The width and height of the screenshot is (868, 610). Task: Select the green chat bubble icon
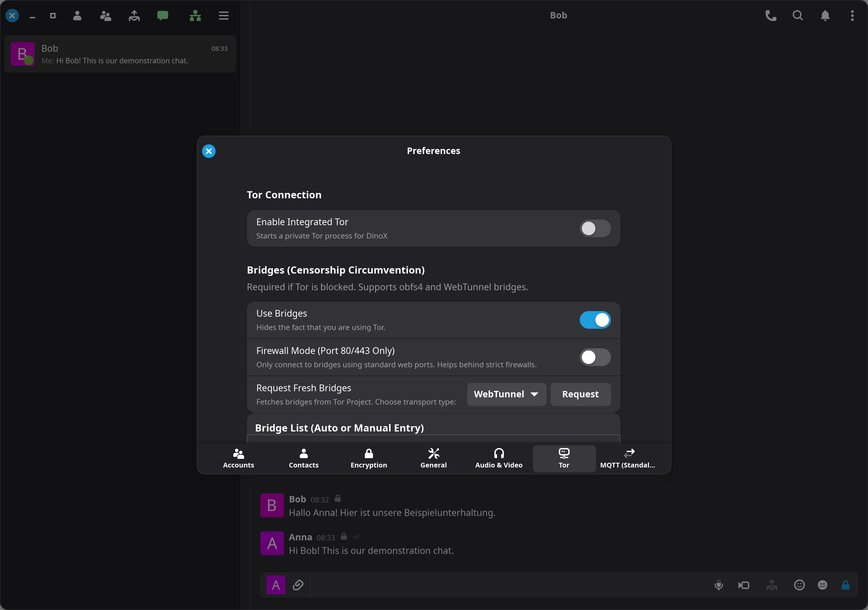click(162, 16)
